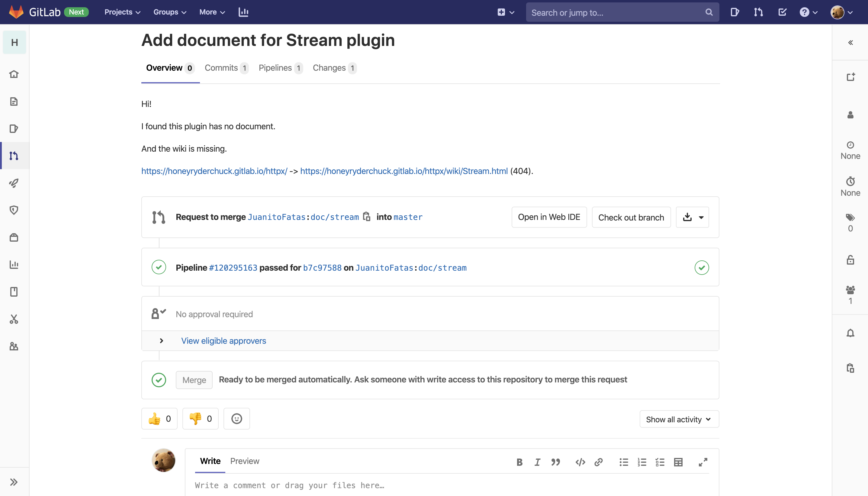Switch to Commits tab
This screenshot has height=496, width=868.
tap(226, 68)
